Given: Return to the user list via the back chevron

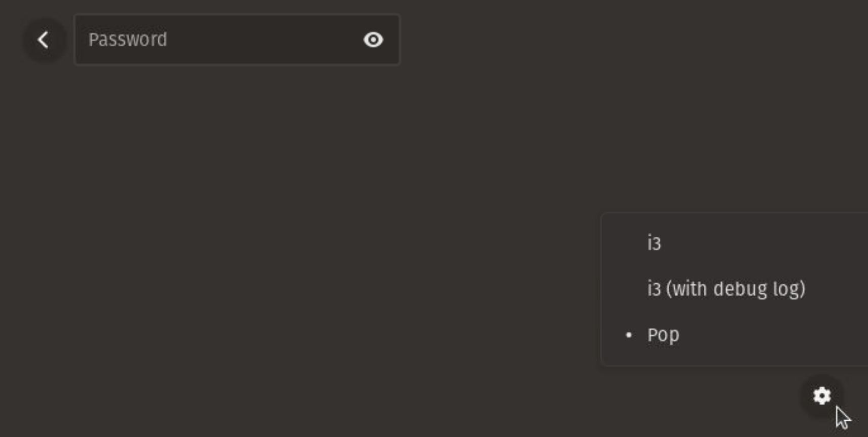Looking at the screenshot, I should click(44, 40).
